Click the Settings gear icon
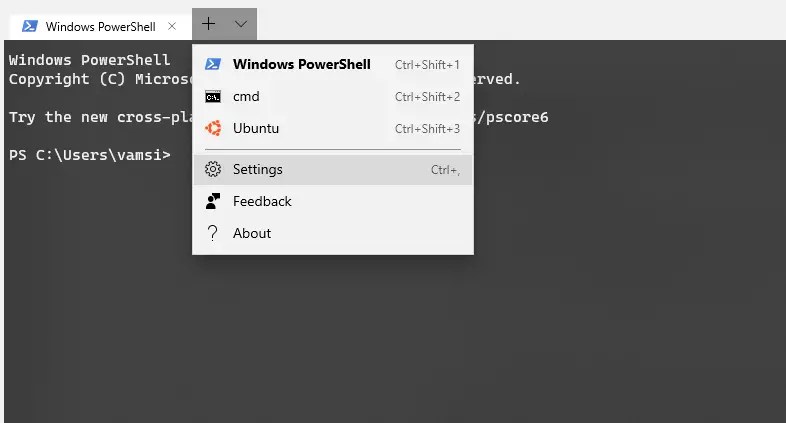Image resolution: width=786 pixels, height=423 pixels. (212, 169)
